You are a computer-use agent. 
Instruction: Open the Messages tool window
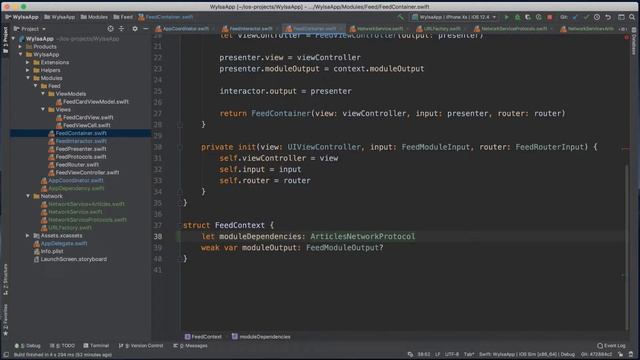pyautogui.click(x=190, y=346)
